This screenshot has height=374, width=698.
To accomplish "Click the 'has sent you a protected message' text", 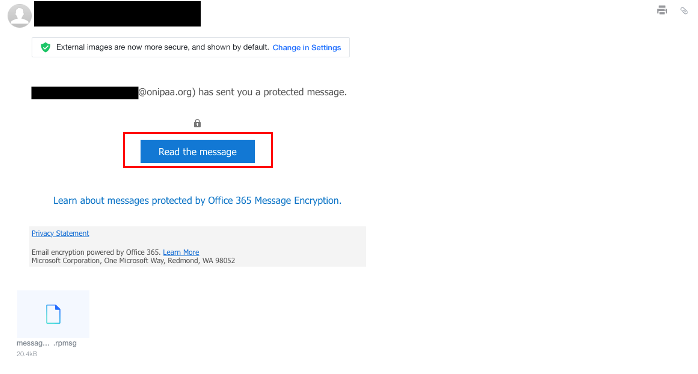I will (x=272, y=92).
